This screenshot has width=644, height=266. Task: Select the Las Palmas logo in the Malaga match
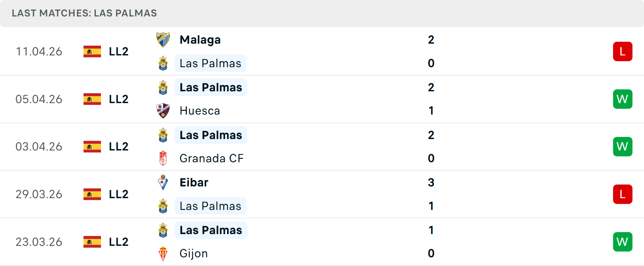tap(163, 63)
